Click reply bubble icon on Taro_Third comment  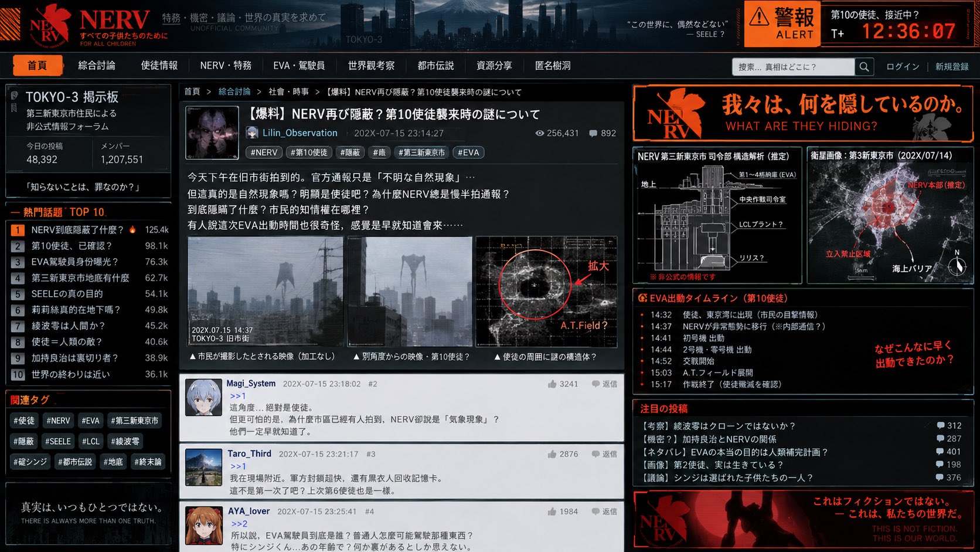[596, 454]
